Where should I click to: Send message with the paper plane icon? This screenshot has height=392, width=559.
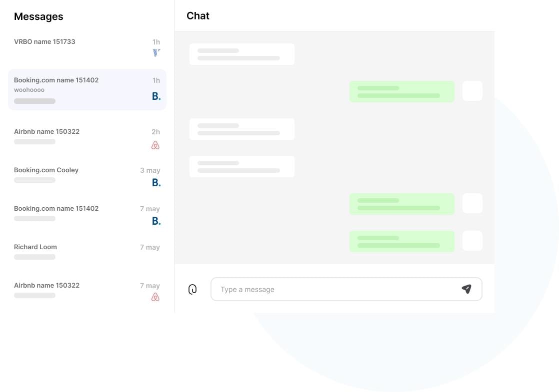466,289
